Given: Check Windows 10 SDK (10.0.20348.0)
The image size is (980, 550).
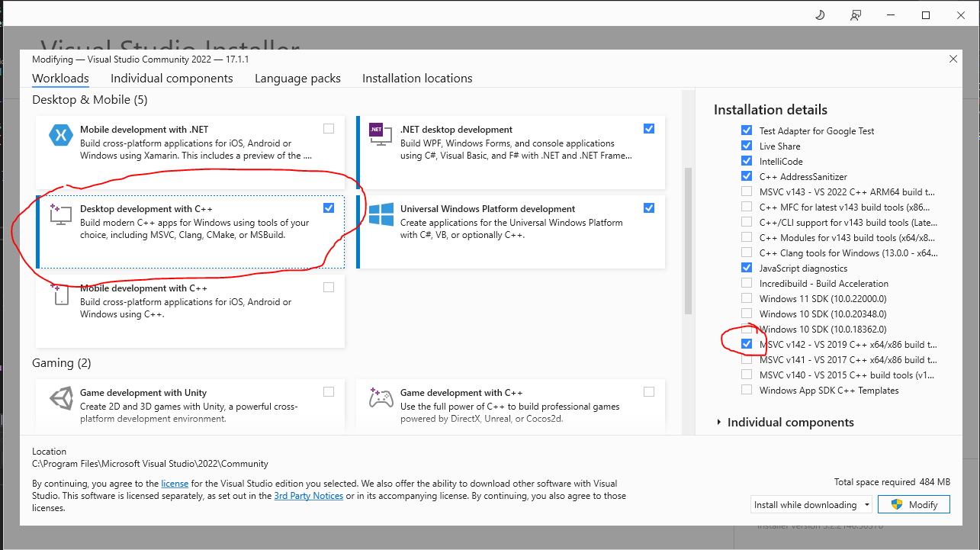Looking at the screenshot, I should [x=747, y=314].
